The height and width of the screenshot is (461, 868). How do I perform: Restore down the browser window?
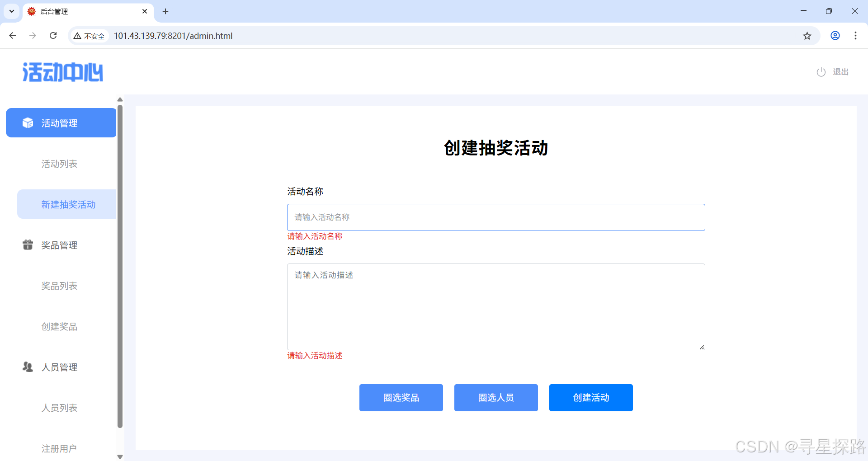click(829, 11)
